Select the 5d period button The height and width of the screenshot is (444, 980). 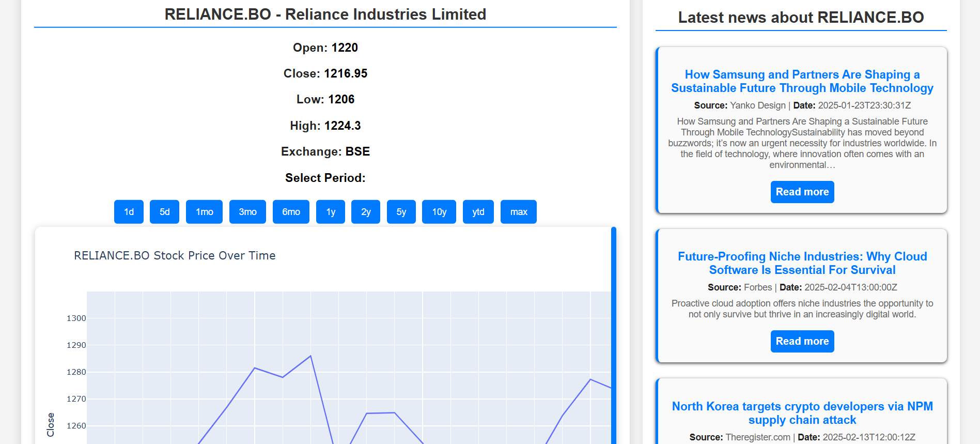(x=164, y=212)
